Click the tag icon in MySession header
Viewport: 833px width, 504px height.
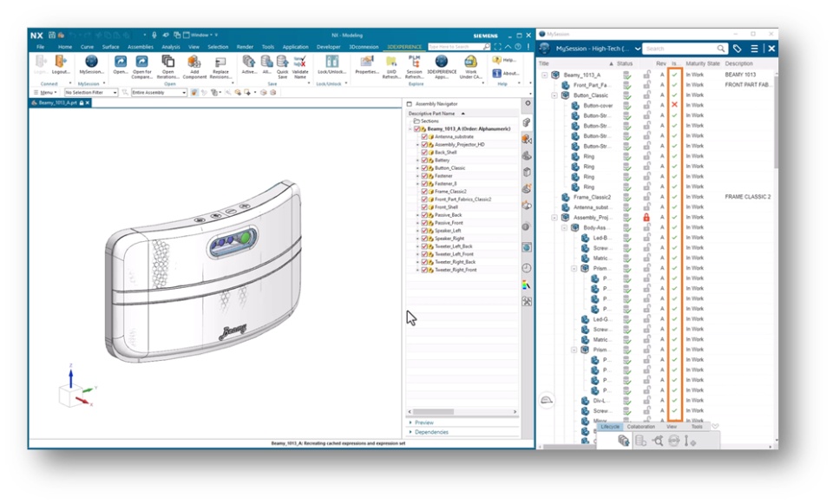point(737,49)
